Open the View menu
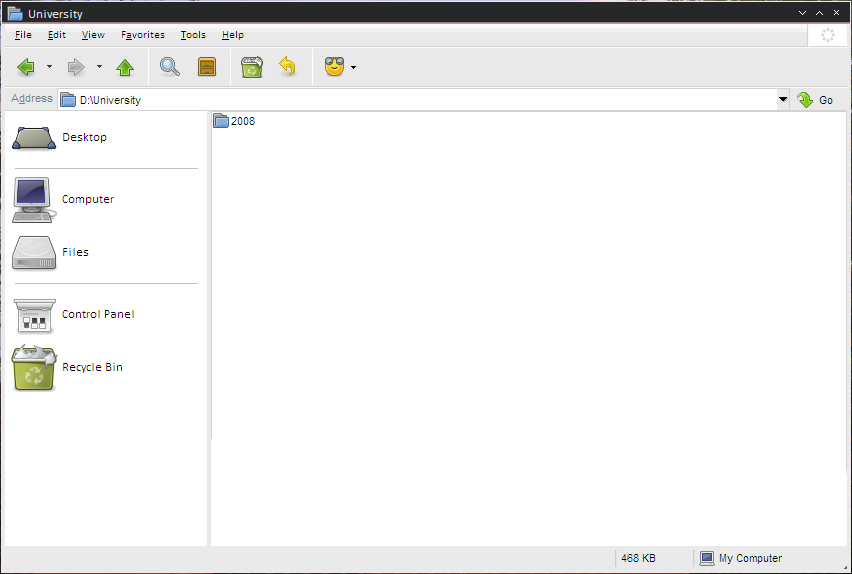The image size is (852, 574). pos(93,35)
